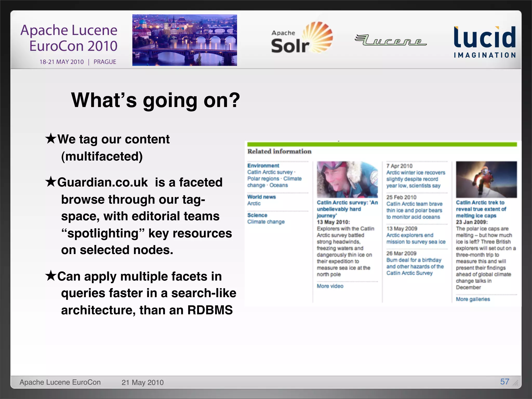Viewport: 532px width, 399px height.
Task: Click the '13 May 2010:' video date
Action: [x=333, y=222]
